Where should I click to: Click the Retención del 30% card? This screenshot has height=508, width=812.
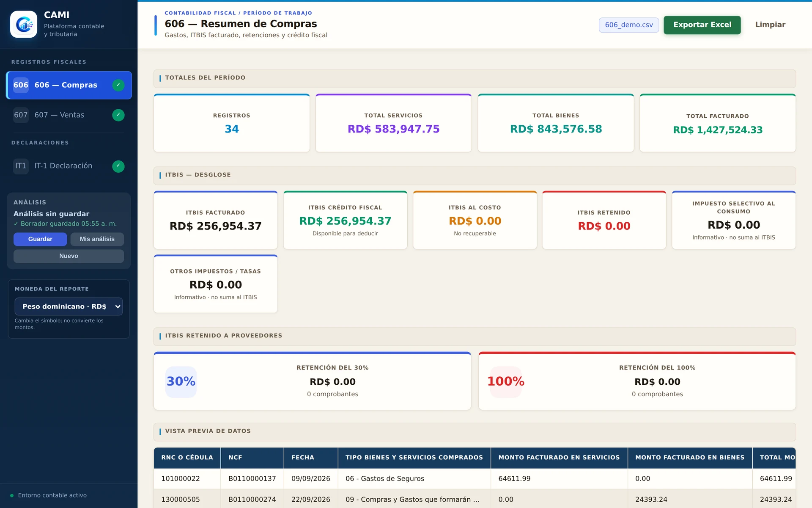coord(313,381)
